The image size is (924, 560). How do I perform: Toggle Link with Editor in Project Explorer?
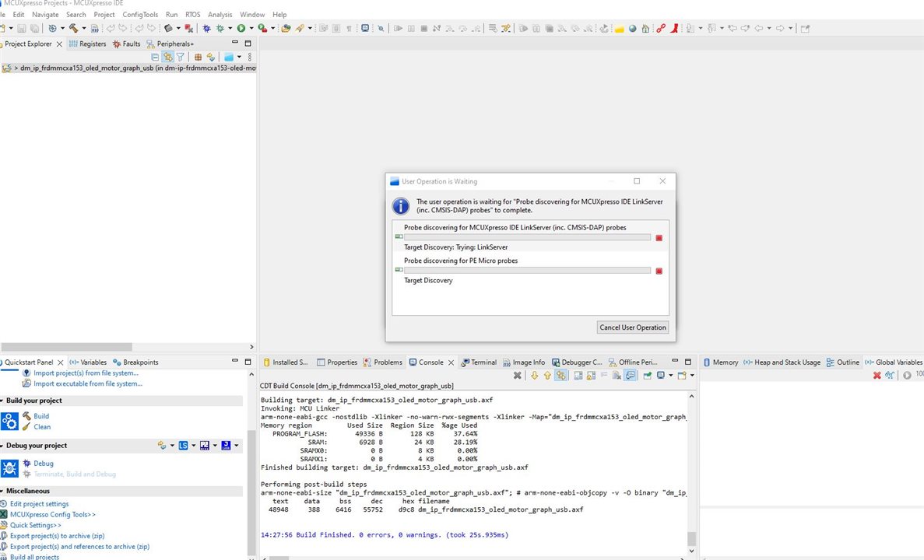point(168,57)
